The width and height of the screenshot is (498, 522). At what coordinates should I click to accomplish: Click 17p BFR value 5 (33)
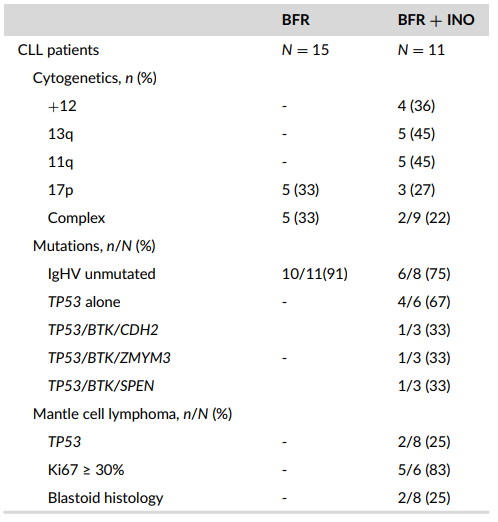point(301,190)
